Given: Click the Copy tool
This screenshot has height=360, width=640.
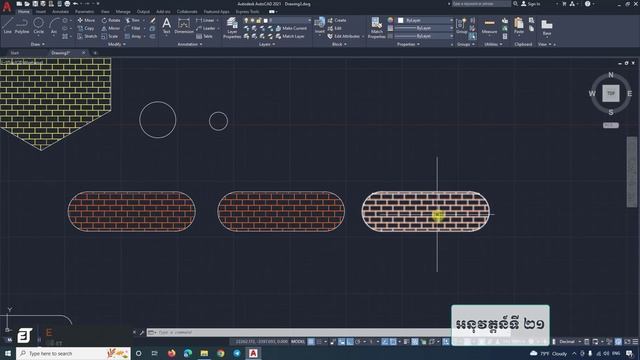Looking at the screenshot, I should (86, 28).
